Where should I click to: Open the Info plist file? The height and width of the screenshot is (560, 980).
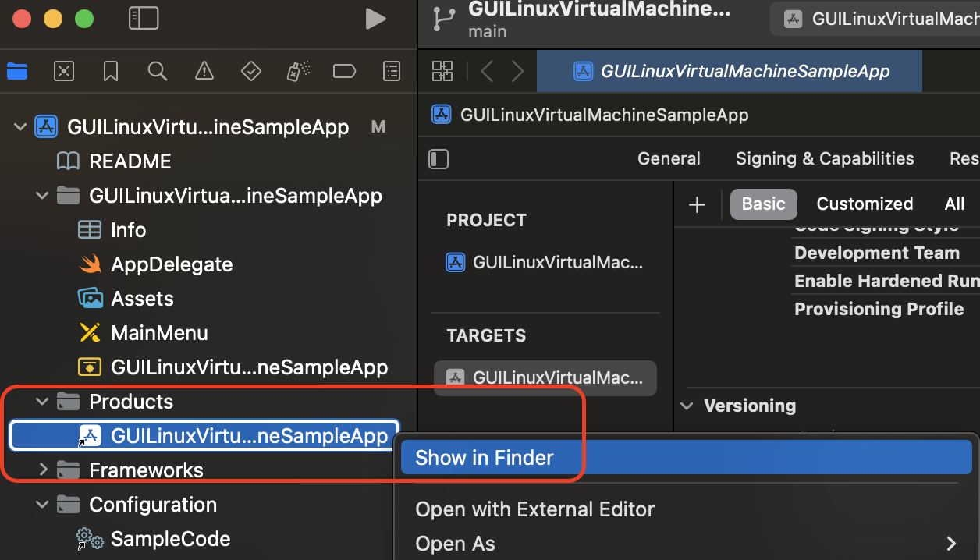click(x=112, y=230)
